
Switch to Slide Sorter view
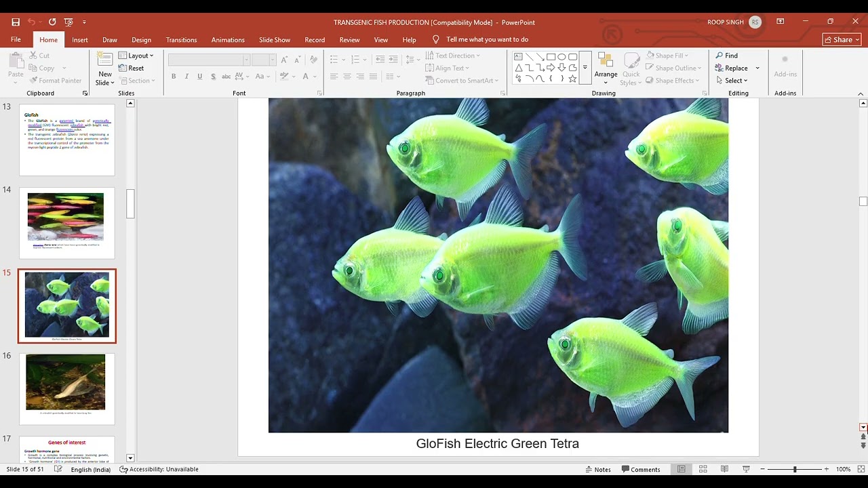tap(703, 469)
